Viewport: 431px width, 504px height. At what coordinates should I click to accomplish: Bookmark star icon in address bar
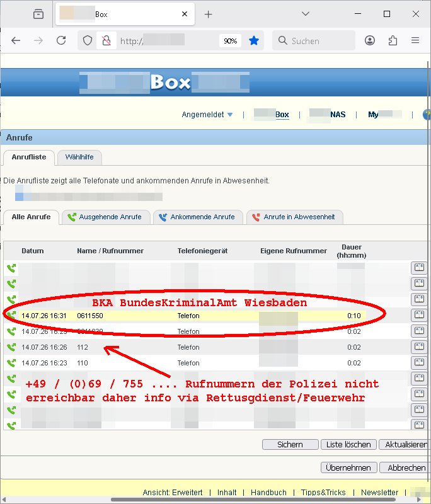[x=254, y=40]
